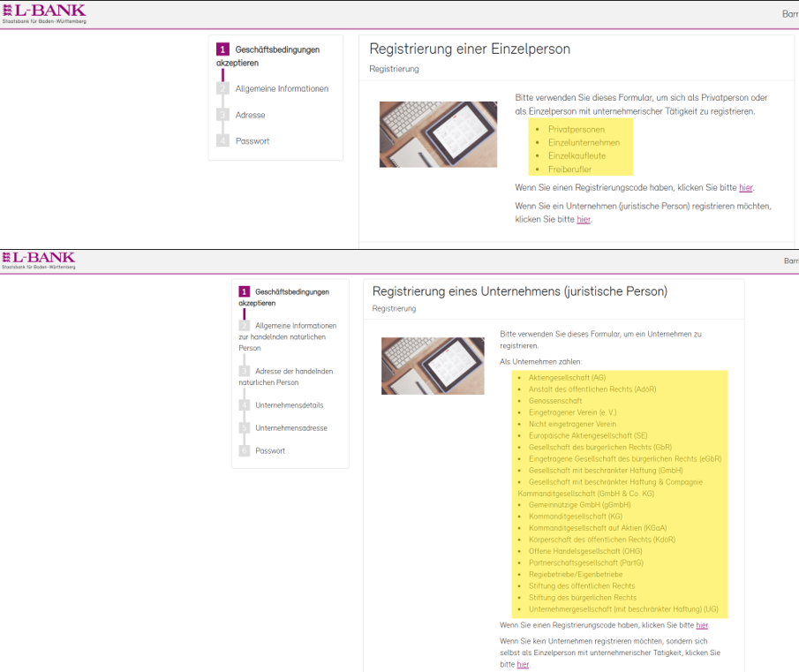Click 'hier' link to register an Unternehmen
The image size is (799, 672).
(x=583, y=219)
